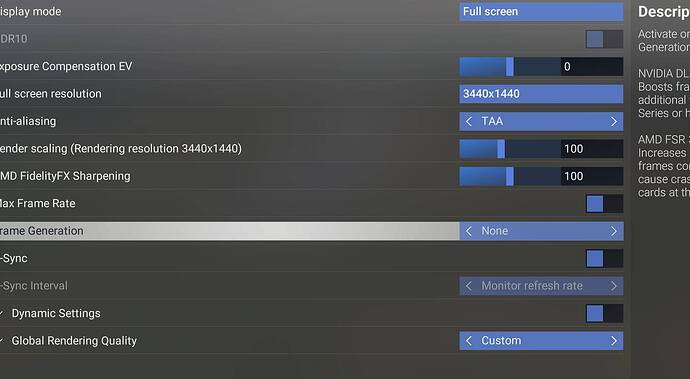Viewport: 690px width, 379px height.
Task: Collapse the Dynamic Settings section chevron
Action: (1, 313)
